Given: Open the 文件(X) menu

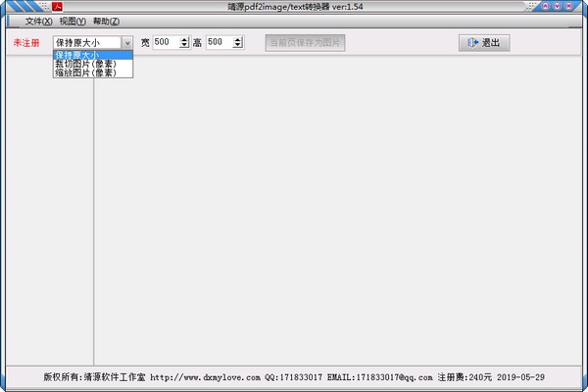Looking at the screenshot, I should coord(38,22).
